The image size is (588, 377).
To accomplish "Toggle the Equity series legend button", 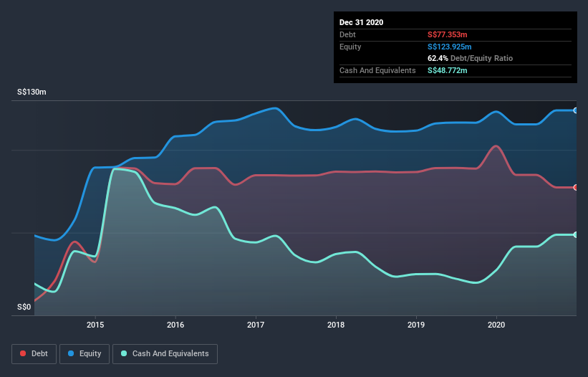I will point(85,354).
